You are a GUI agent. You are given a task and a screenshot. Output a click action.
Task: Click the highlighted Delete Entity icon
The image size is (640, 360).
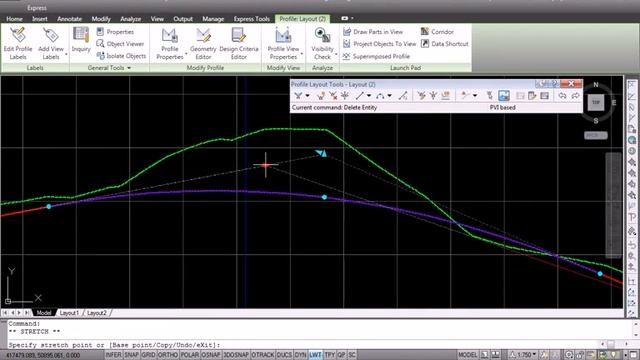click(504, 96)
